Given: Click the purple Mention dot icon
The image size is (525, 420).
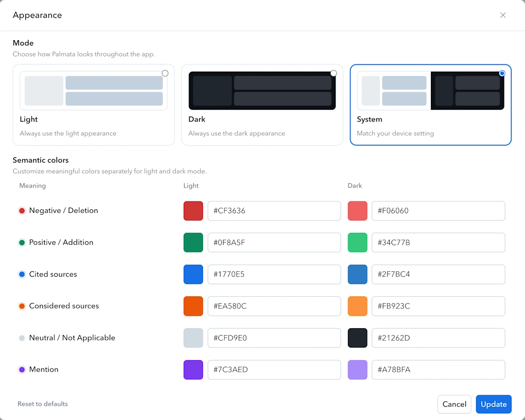Looking at the screenshot, I should [22, 370].
